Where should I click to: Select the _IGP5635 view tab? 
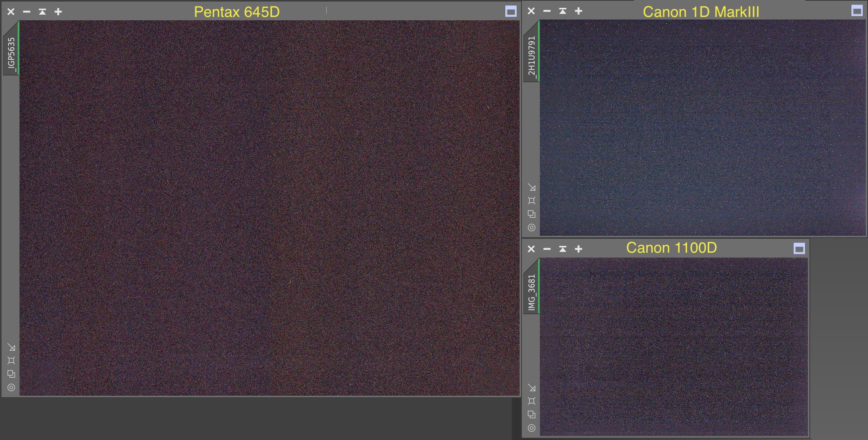11,49
